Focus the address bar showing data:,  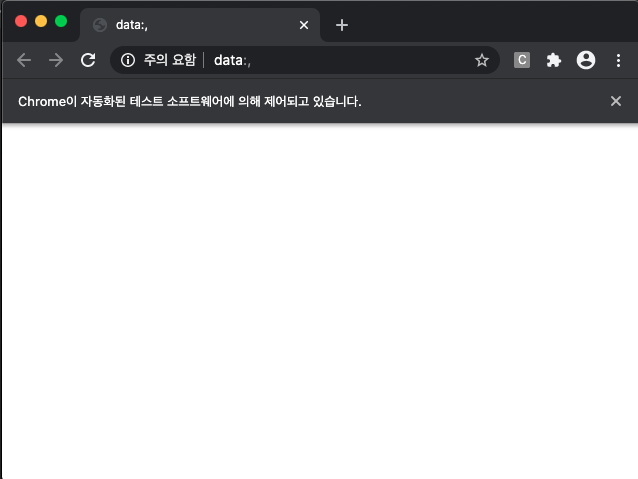[x=305, y=60]
